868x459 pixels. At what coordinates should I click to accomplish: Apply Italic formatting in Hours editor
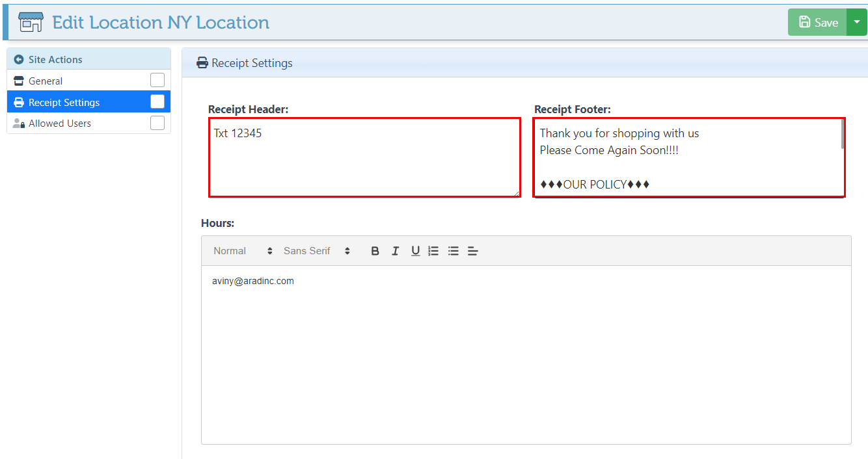pyautogui.click(x=395, y=251)
